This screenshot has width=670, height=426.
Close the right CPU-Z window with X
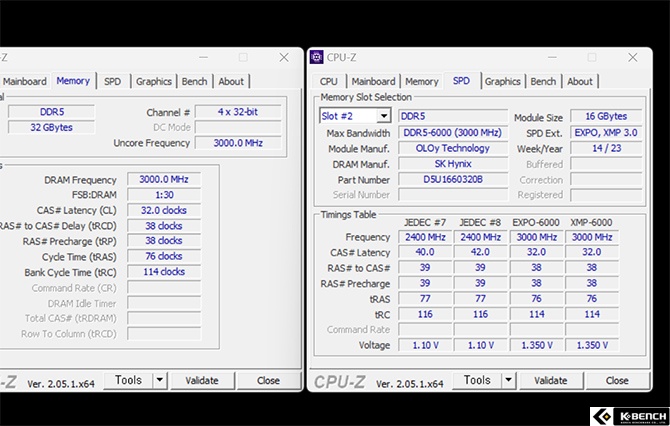point(633,57)
